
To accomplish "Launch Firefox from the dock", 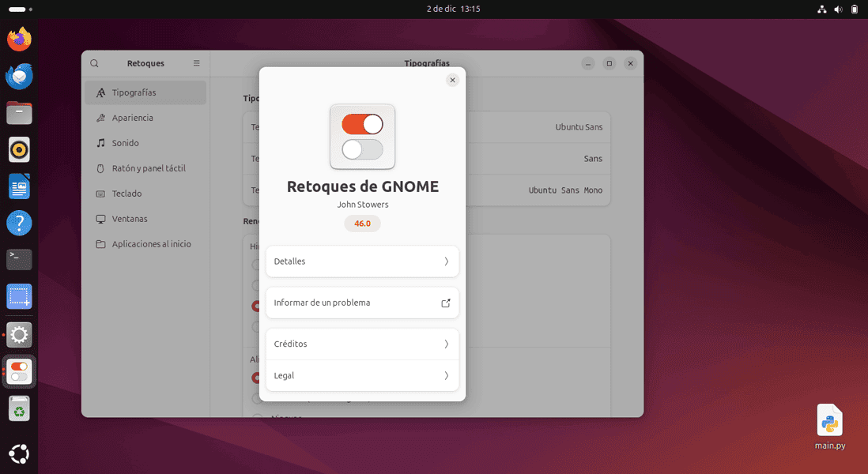I will point(18,38).
